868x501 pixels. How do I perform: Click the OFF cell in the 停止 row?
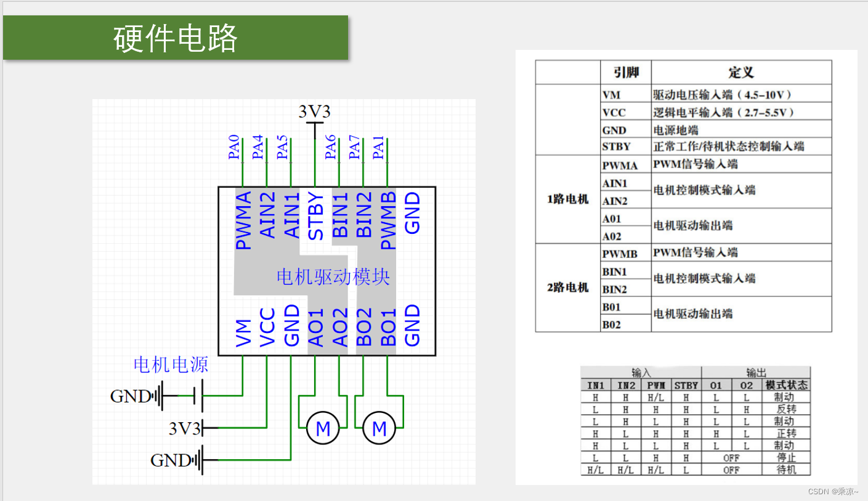[x=731, y=457]
